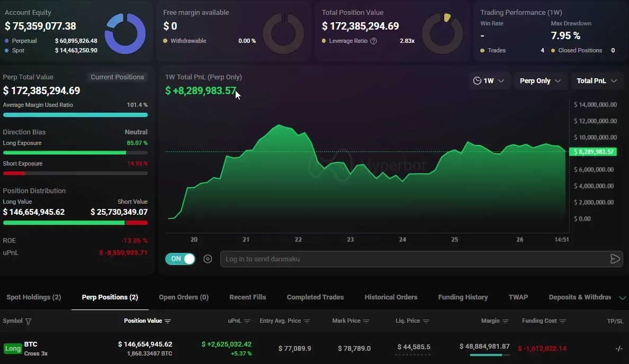Click the ROE -13.86 % value

(x=135, y=241)
